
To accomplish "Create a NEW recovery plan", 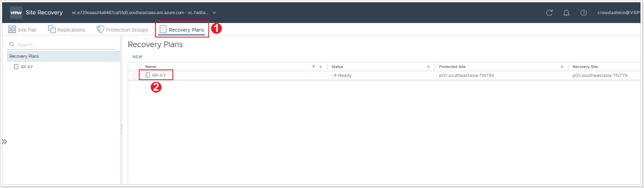I will (x=137, y=57).
